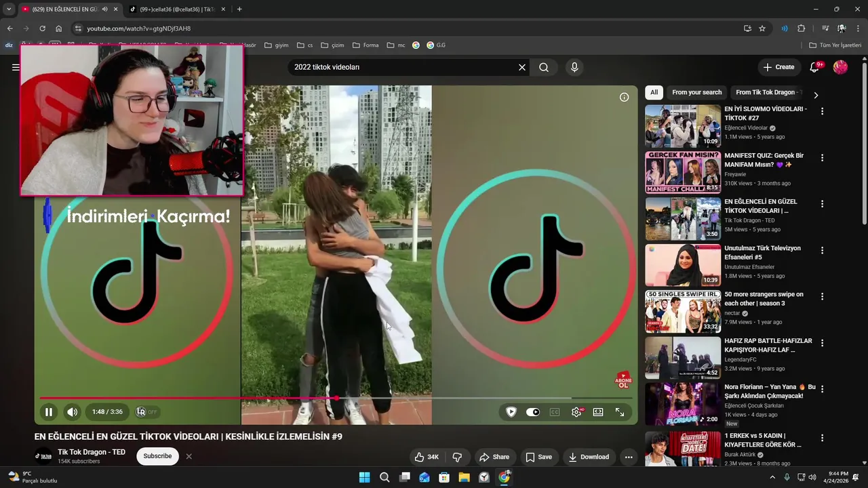
Task: Open the player settings gear
Action: pyautogui.click(x=576, y=412)
